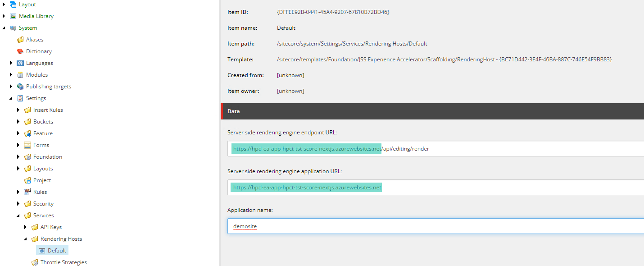The height and width of the screenshot is (266, 644).
Task: Select the Project item in the tree
Action: (42, 180)
